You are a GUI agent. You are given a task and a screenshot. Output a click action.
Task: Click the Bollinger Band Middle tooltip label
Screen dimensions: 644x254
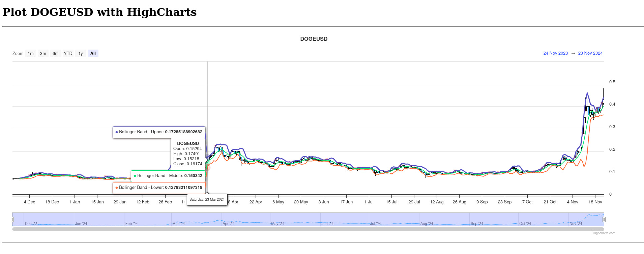(x=168, y=176)
